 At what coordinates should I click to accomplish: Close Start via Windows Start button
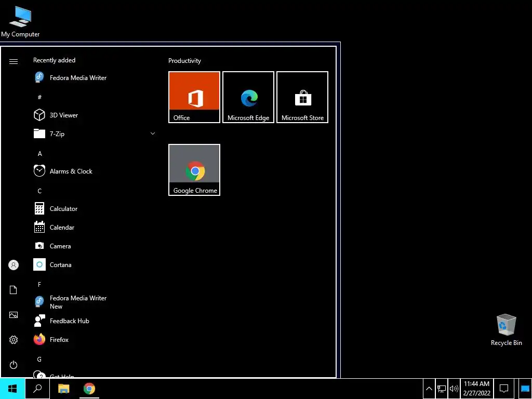(12, 389)
